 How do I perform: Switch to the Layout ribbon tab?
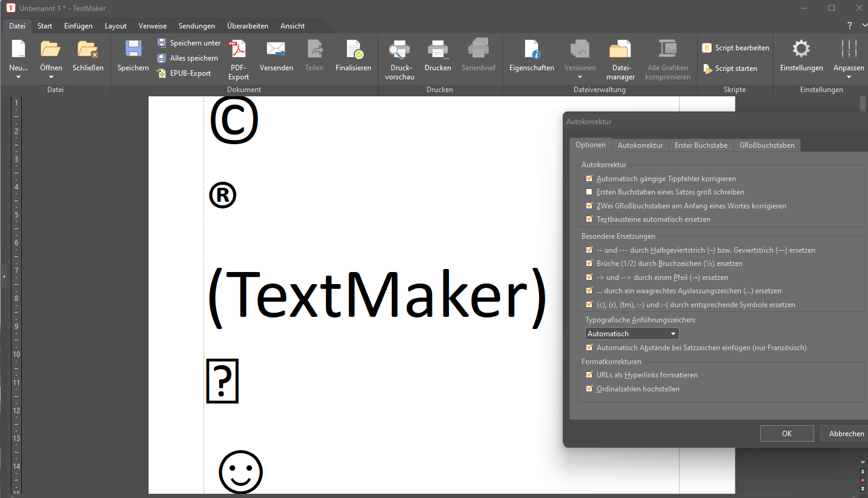click(116, 26)
